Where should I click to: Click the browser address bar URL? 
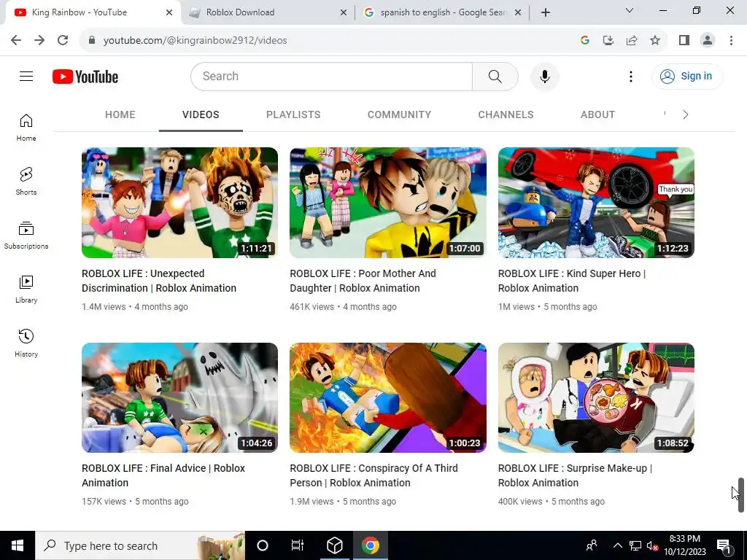(195, 40)
